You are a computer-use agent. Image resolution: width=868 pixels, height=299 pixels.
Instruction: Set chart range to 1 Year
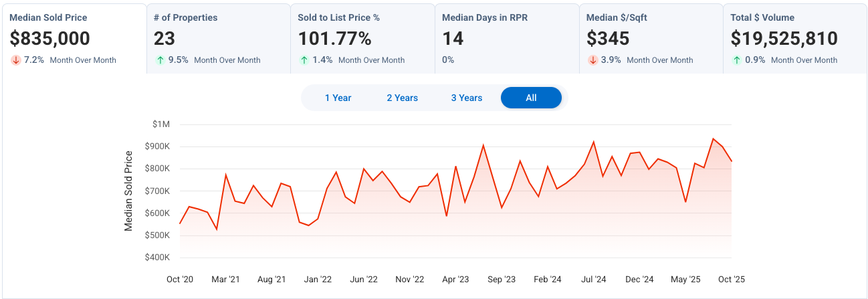coord(338,98)
